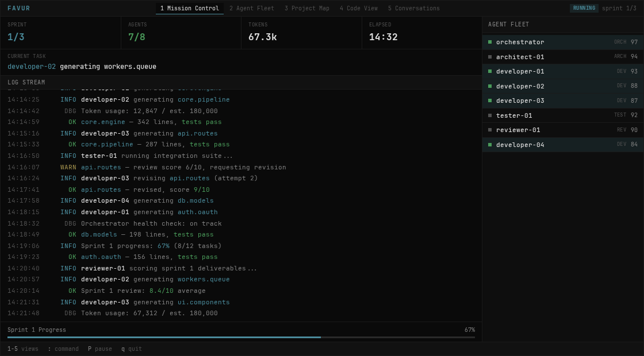The image size is (644, 356).
Task: Open the sprint 1/3 selector
Action: 620,8
